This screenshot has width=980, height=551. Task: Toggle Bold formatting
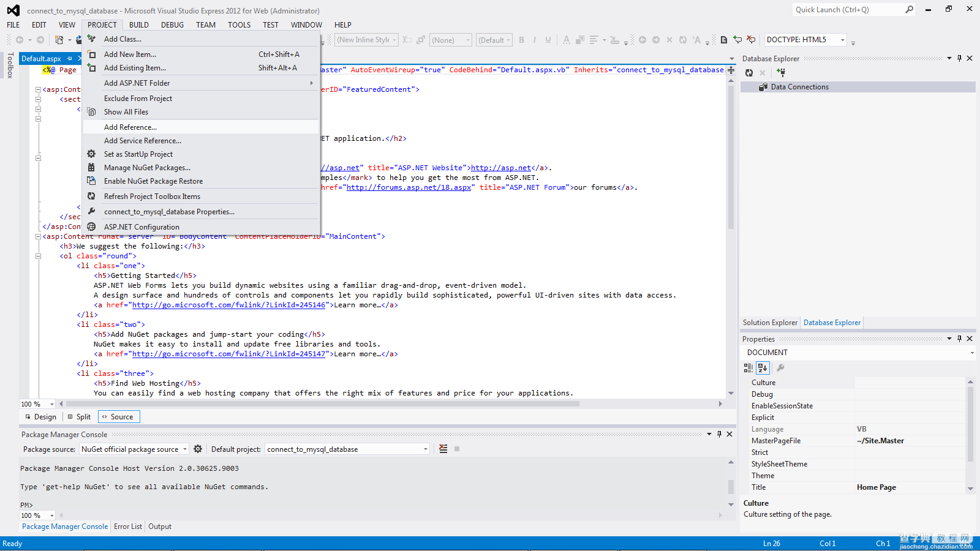[x=522, y=40]
